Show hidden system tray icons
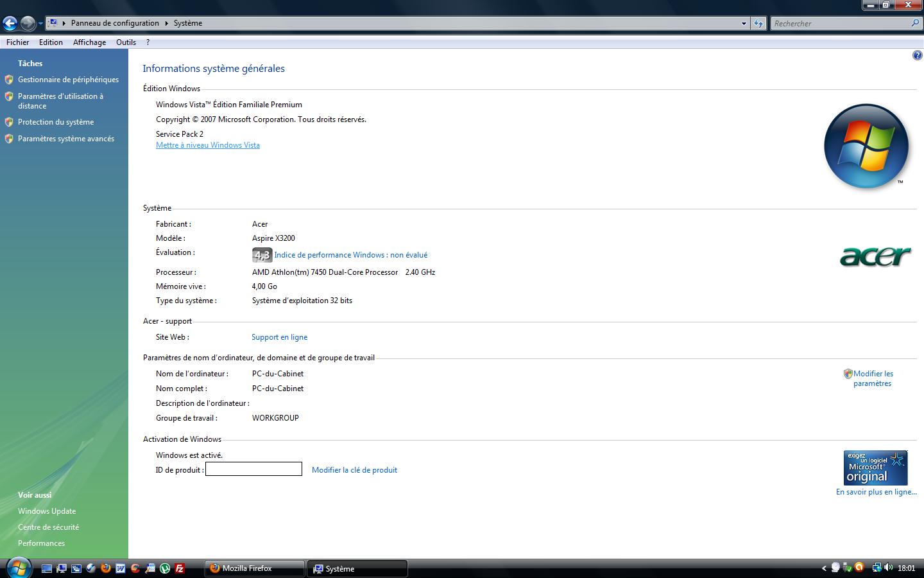The image size is (924, 578). pos(824,568)
